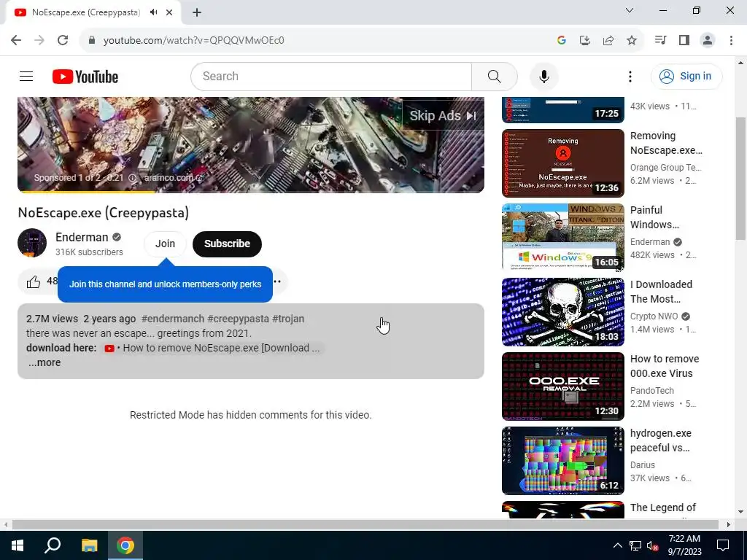The height and width of the screenshot is (560, 747).
Task: Open a new browser tab
Action: [197, 12]
